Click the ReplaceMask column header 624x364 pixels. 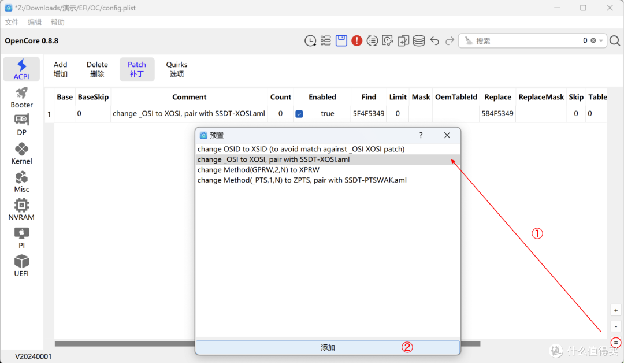pos(541,97)
